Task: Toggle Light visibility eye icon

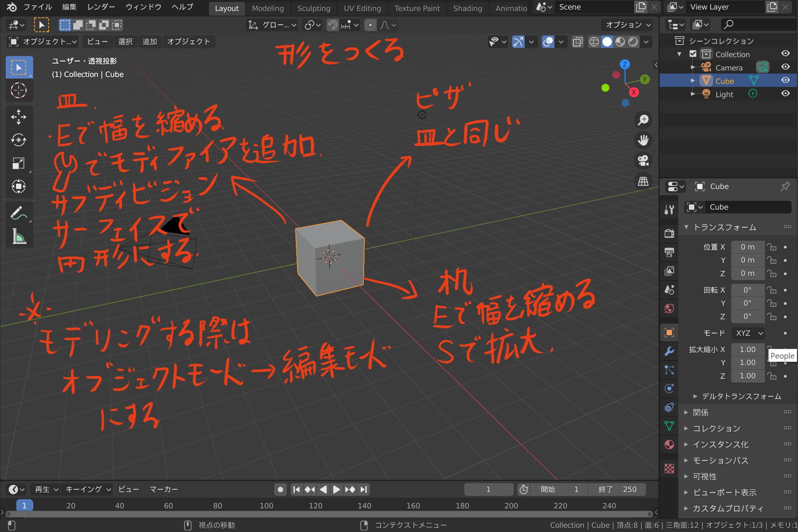Action: point(785,94)
